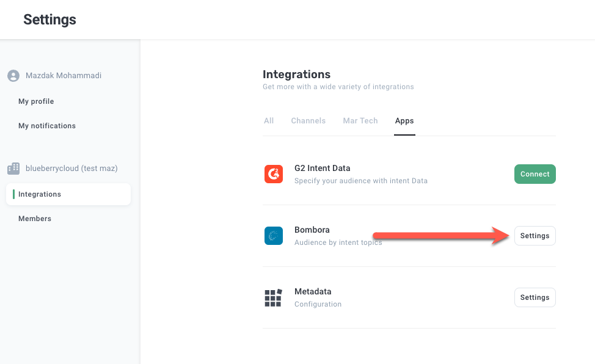Click the G2 logo icon
Image resolution: width=595 pixels, height=364 pixels.
(x=274, y=174)
